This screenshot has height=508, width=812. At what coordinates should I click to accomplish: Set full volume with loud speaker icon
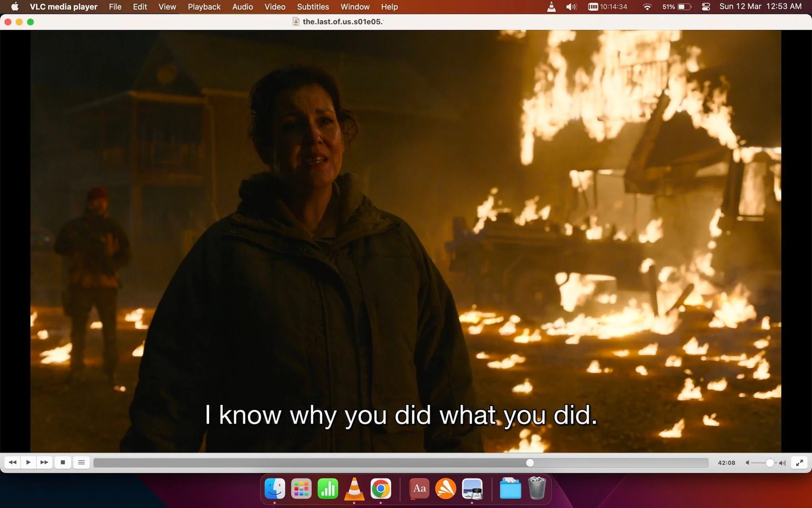(782, 463)
